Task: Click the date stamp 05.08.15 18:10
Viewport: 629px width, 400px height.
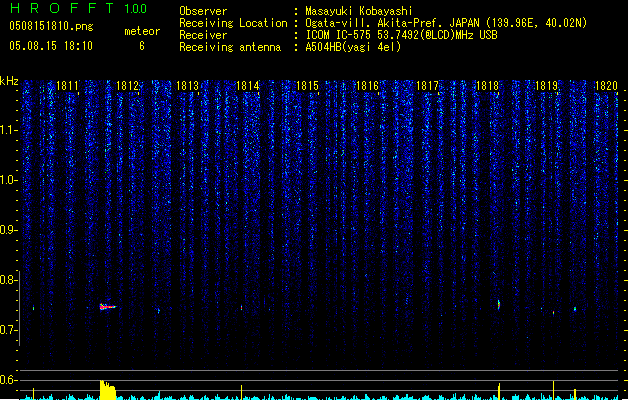Action: [51, 46]
